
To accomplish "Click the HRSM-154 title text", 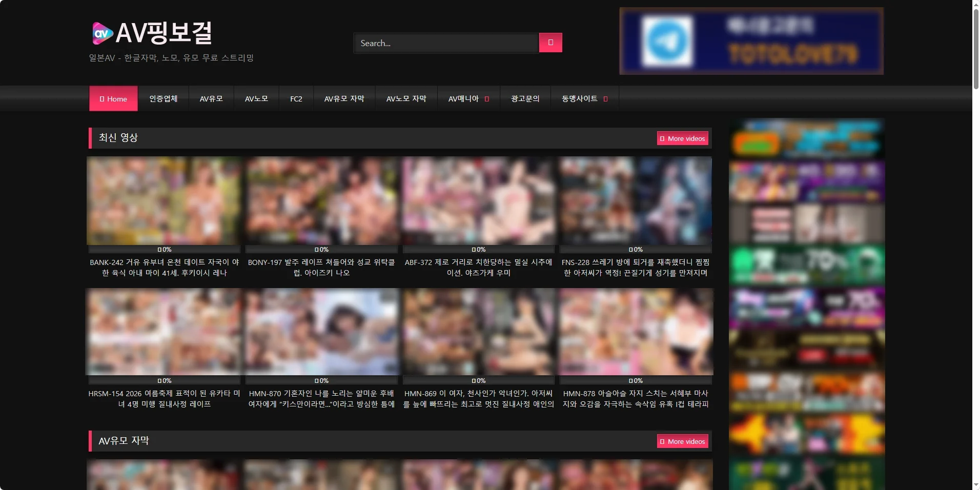I will pyautogui.click(x=164, y=399).
